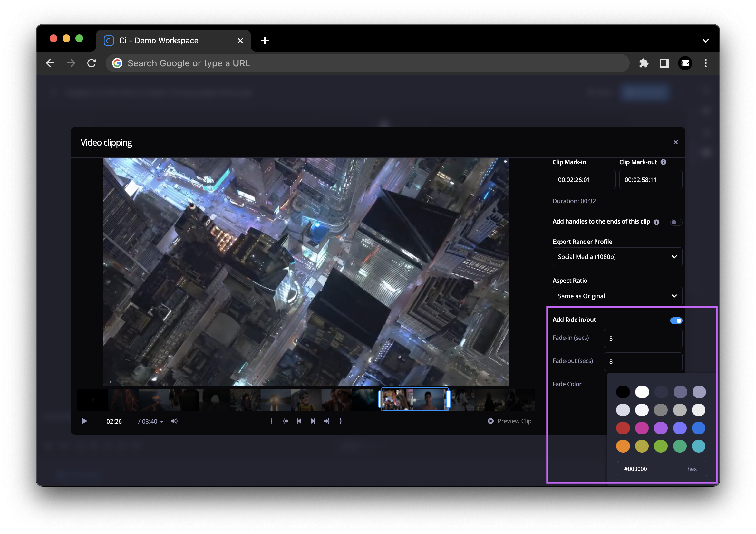This screenshot has width=756, height=534.
Task: Open the tab search chevron
Action: (x=706, y=41)
